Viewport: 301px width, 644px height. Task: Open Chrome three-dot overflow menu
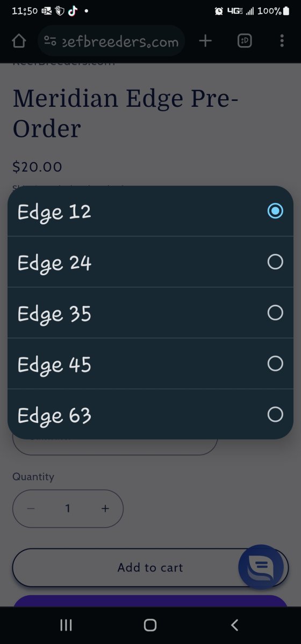coord(282,41)
